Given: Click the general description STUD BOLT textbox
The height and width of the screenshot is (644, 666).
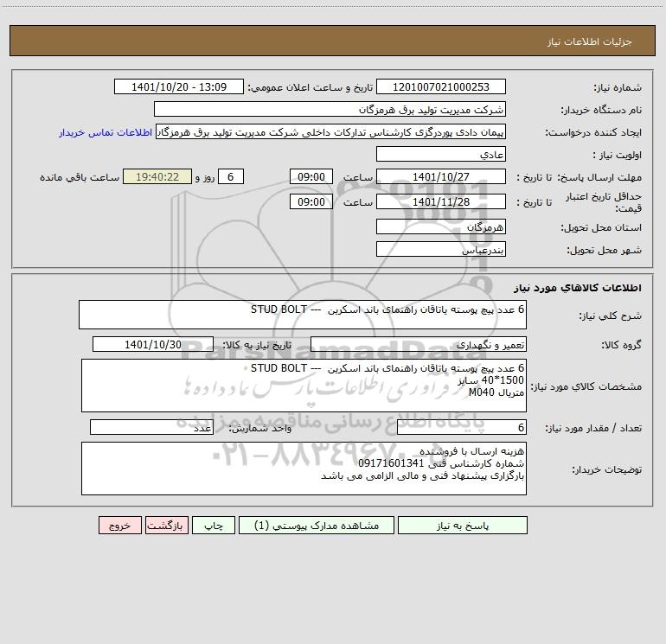Looking at the screenshot, I should pos(303,315).
